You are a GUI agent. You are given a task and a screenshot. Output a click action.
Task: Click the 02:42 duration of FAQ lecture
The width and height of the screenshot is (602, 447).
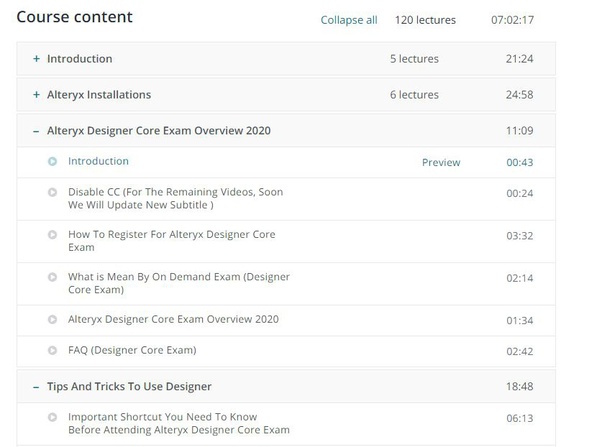(x=520, y=351)
